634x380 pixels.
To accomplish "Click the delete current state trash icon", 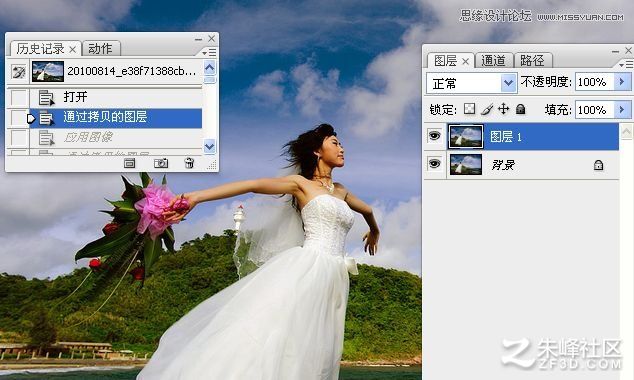I will [x=189, y=163].
